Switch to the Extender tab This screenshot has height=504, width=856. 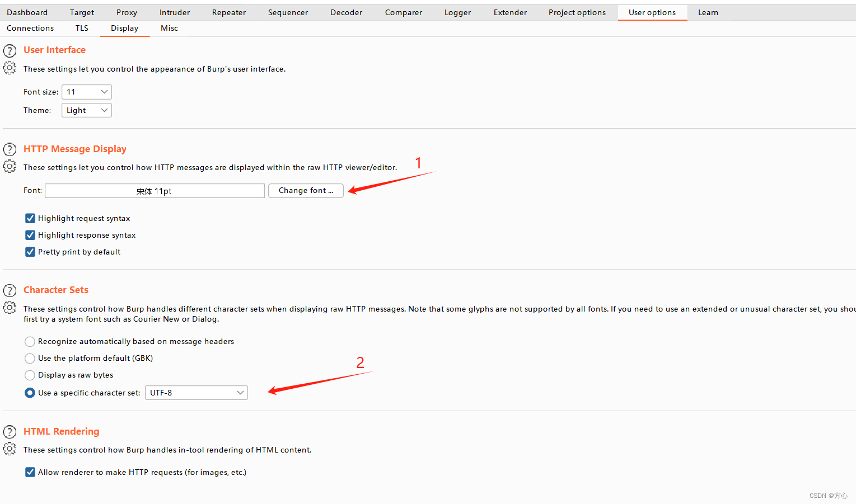tap(510, 12)
